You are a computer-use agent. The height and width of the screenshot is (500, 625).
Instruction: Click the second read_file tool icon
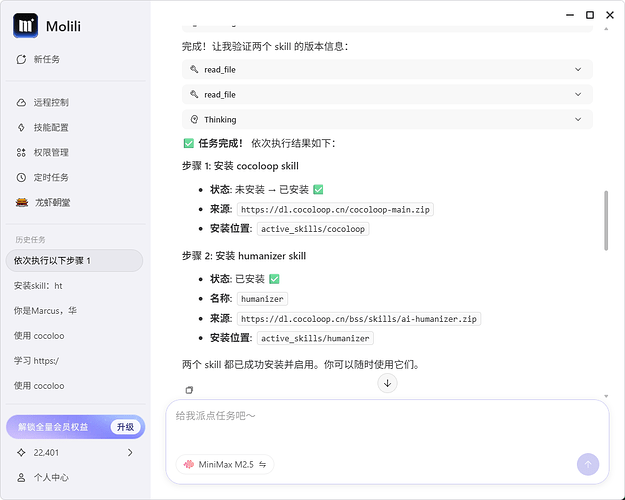point(194,94)
